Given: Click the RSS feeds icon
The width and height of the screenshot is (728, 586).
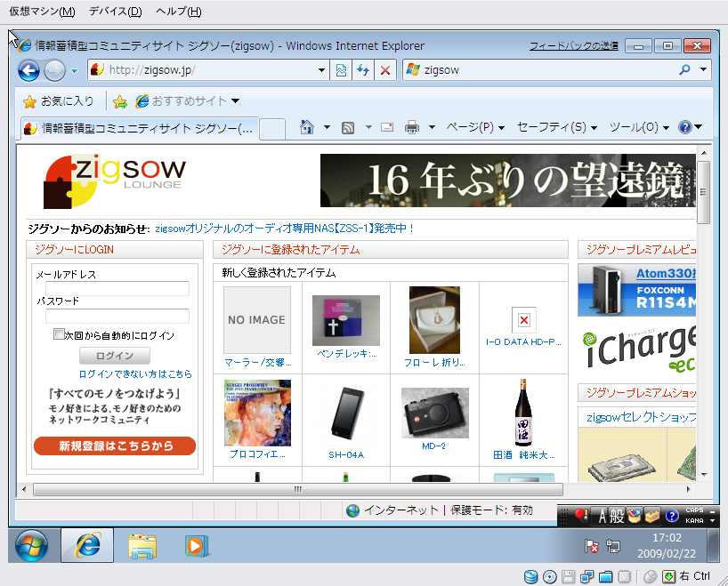Looking at the screenshot, I should click(349, 127).
